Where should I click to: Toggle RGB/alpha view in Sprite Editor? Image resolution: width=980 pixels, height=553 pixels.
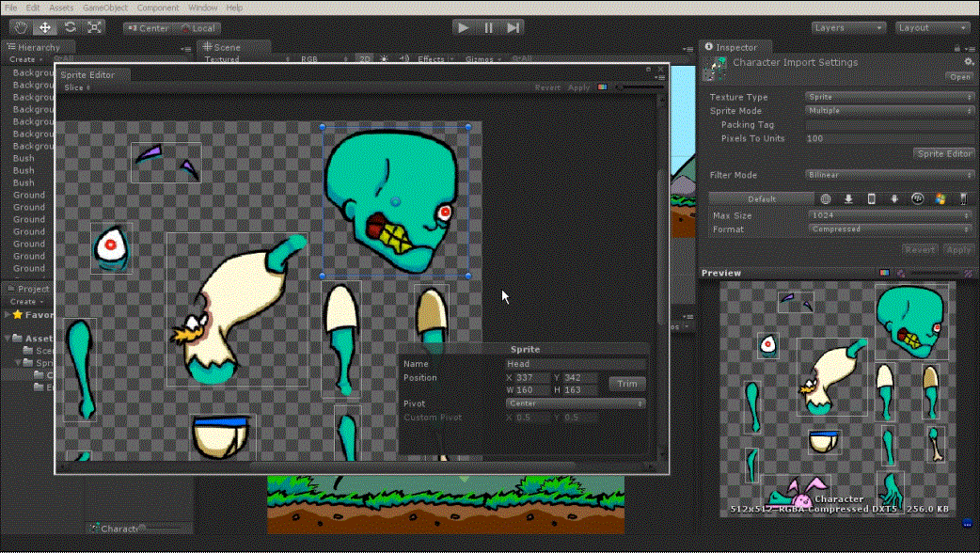pyautogui.click(x=602, y=87)
